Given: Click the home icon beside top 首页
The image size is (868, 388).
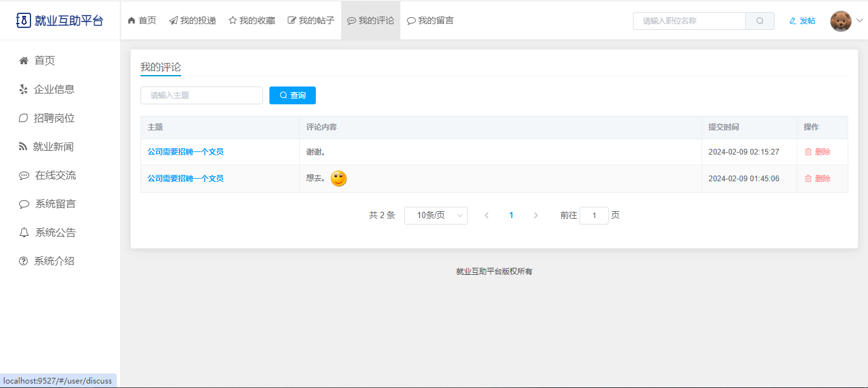Looking at the screenshot, I should point(132,20).
